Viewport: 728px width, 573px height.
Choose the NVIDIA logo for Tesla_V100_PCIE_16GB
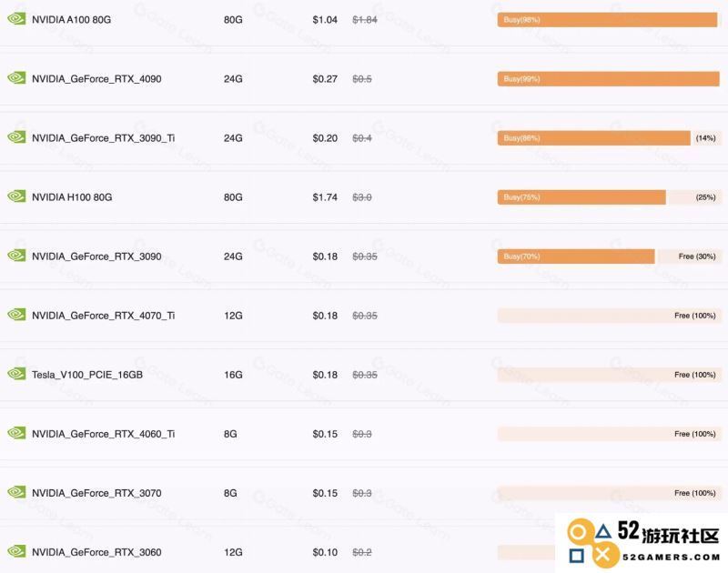16,374
